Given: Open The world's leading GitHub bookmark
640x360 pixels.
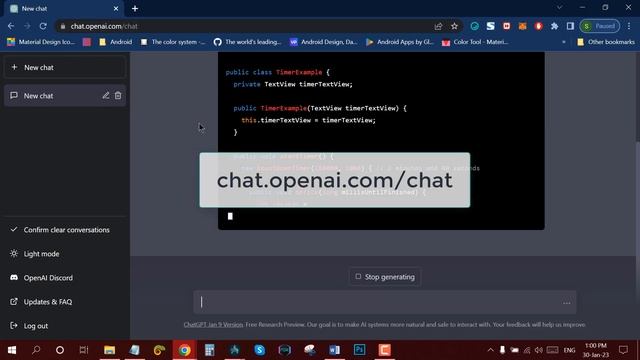Looking at the screenshot, I should 248,42.
